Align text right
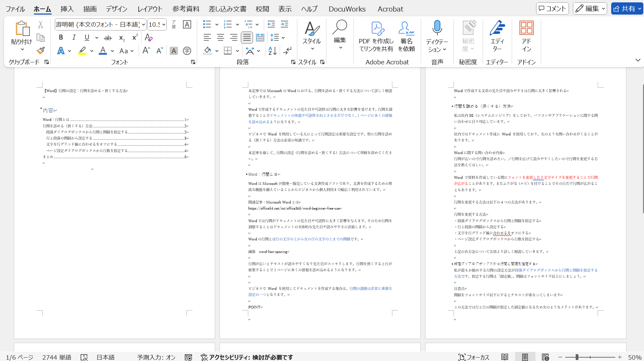This screenshot has height=361, width=644. click(x=233, y=38)
